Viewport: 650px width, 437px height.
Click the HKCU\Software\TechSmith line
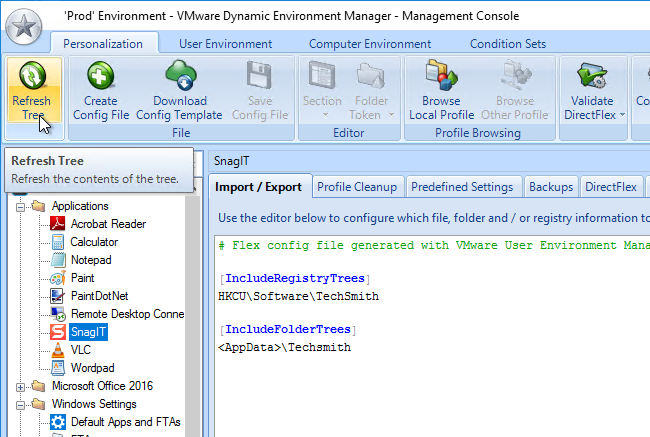298,296
